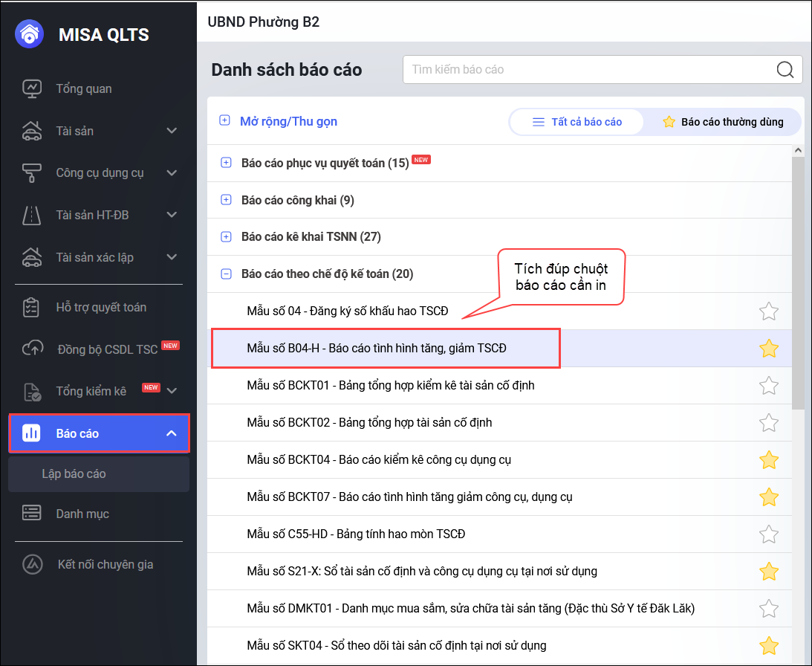The image size is (812, 666).
Task: Click the Công cụ dụng cụ roller icon
Action: [32, 172]
